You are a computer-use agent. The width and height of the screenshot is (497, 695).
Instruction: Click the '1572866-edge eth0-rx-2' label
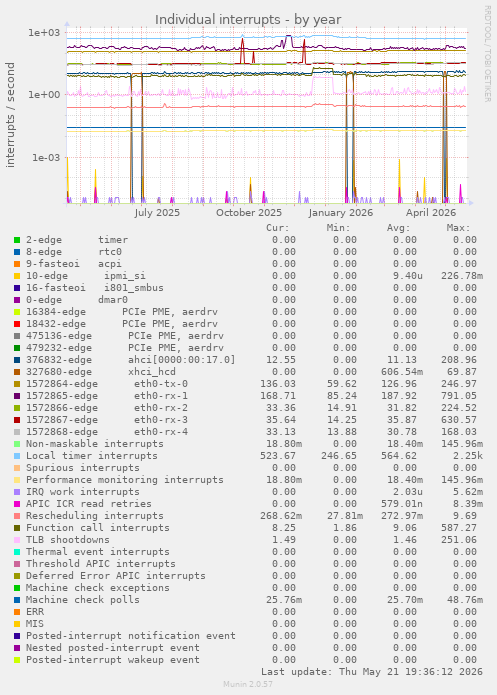107,407
